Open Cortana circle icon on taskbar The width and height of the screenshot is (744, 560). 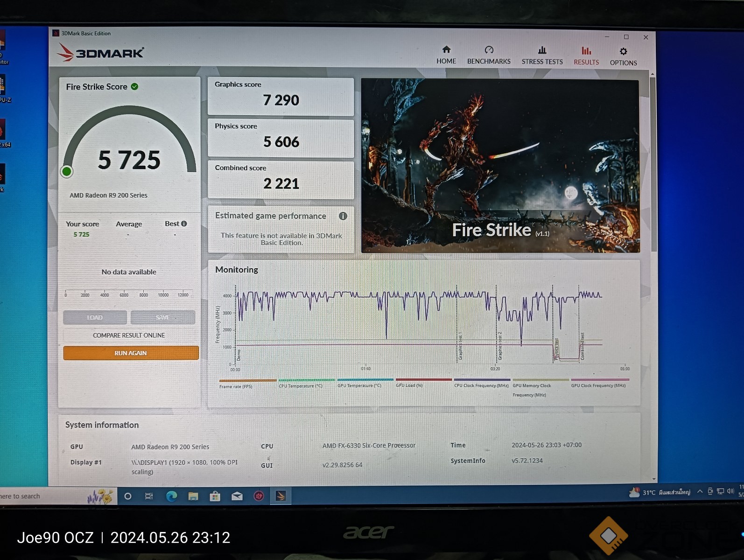(127, 496)
